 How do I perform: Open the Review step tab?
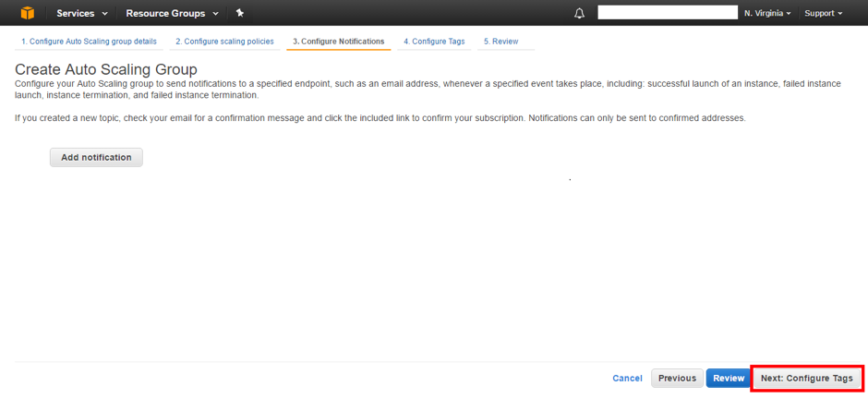pos(500,42)
